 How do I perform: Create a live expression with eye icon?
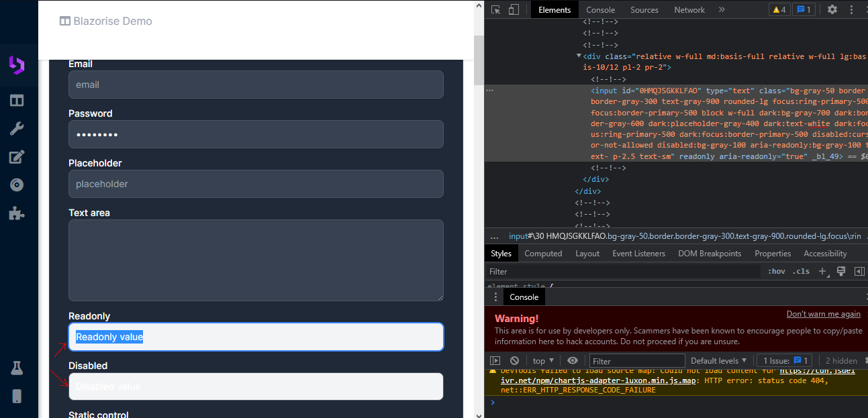pos(573,360)
